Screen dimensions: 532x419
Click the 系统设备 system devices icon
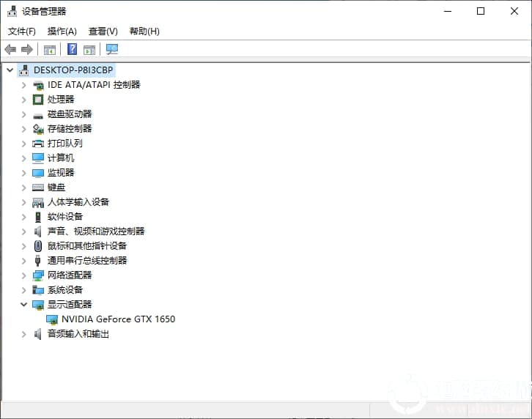(38, 290)
